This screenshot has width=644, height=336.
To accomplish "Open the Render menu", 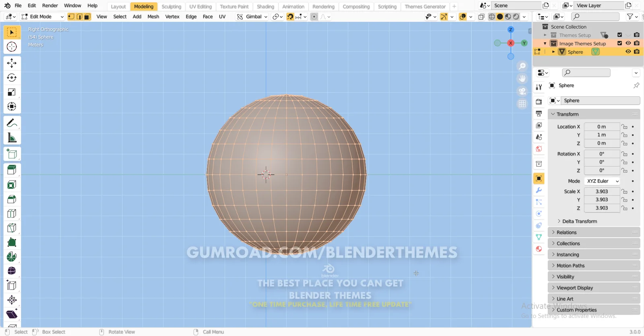I will pyautogui.click(x=50, y=6).
